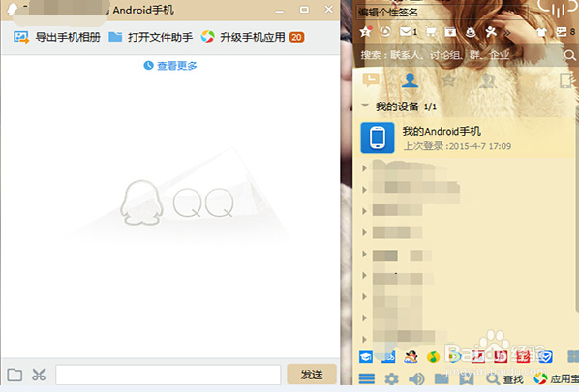Switch to the mobile phone tab
Screen dimensions: 579x392
click(x=566, y=80)
